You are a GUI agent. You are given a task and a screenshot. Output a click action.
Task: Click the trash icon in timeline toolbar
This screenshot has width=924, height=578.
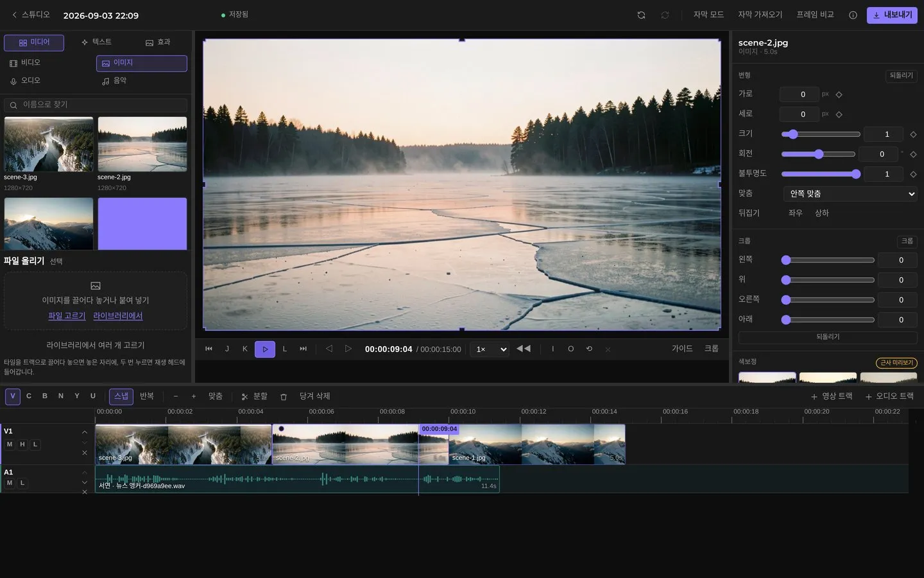click(x=284, y=397)
